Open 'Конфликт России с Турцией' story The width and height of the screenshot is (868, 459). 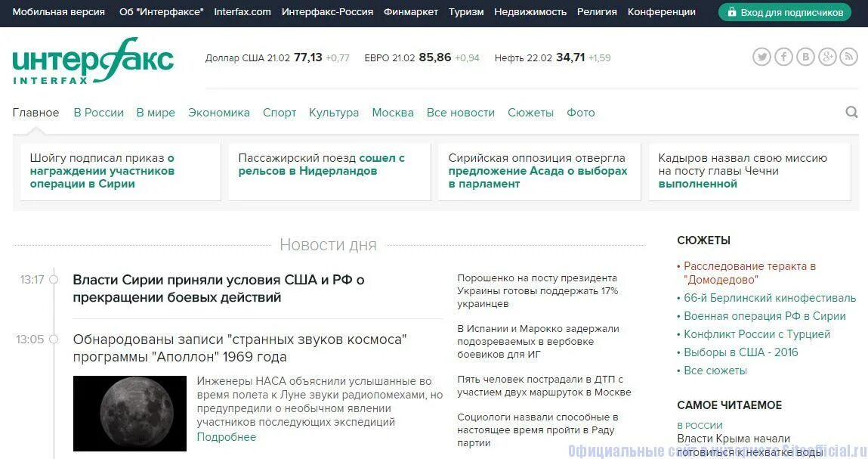757,334
